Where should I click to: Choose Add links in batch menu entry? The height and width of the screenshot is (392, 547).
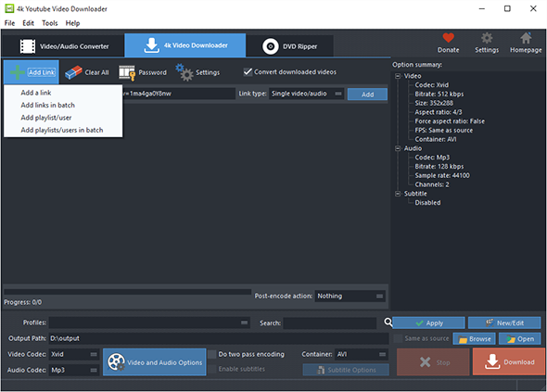pyautogui.click(x=48, y=105)
